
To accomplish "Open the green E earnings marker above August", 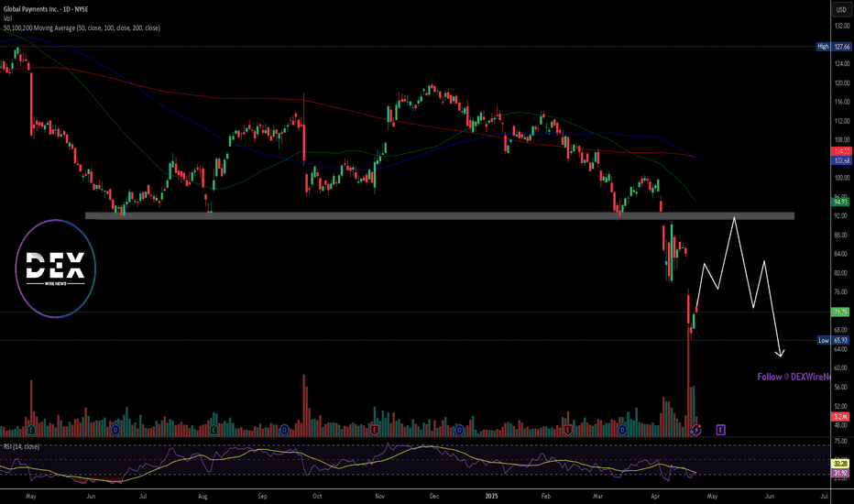I will pos(213,430).
